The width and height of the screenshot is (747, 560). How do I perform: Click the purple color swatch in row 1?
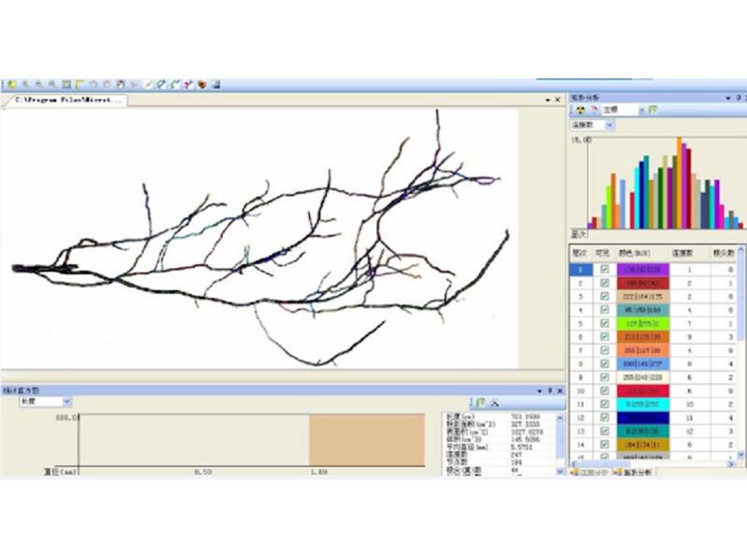tap(634, 269)
